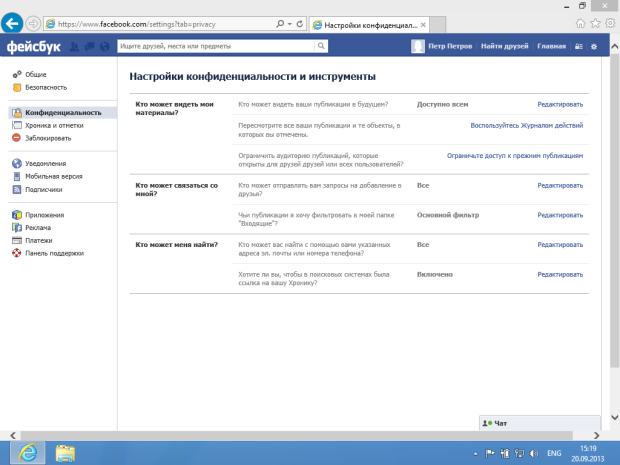Open the notifications globe icon
This screenshot has width=620, height=465.
pos(105,46)
